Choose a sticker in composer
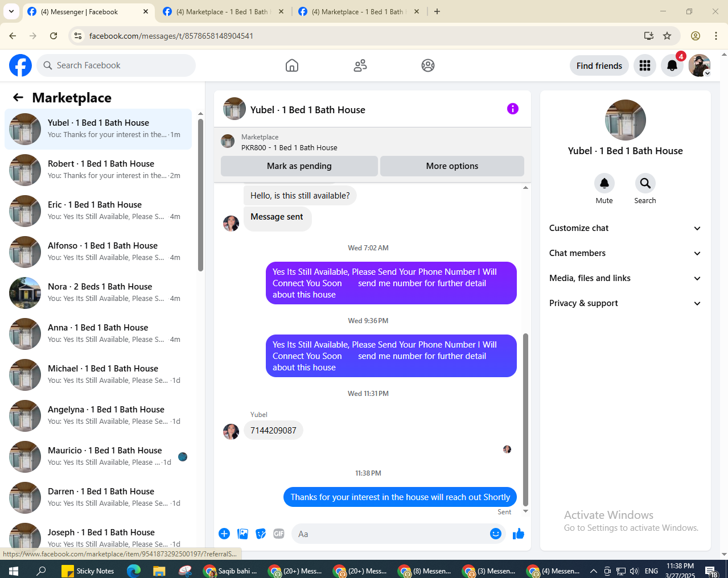 (x=261, y=534)
